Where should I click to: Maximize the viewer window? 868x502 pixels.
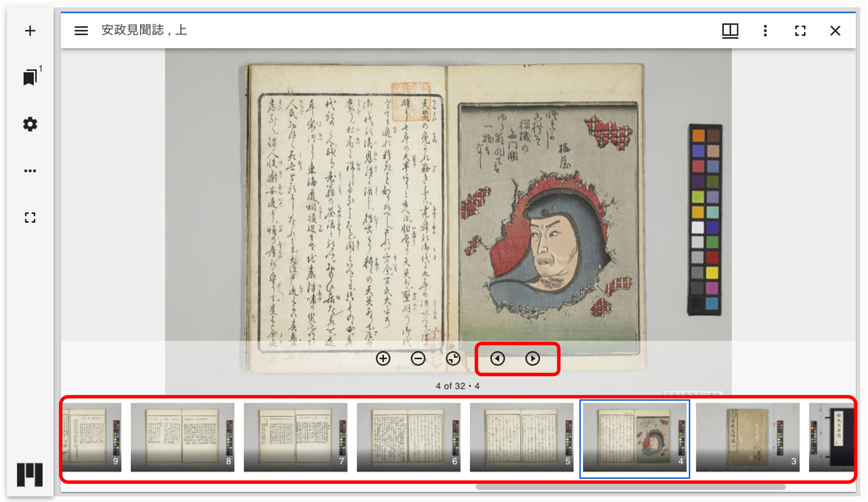pyautogui.click(x=800, y=31)
